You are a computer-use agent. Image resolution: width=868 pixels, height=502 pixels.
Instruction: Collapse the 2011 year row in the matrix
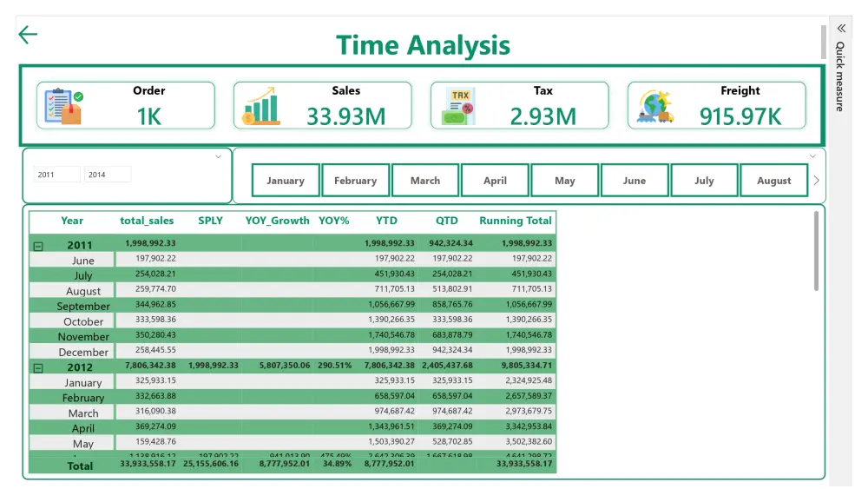click(38, 245)
